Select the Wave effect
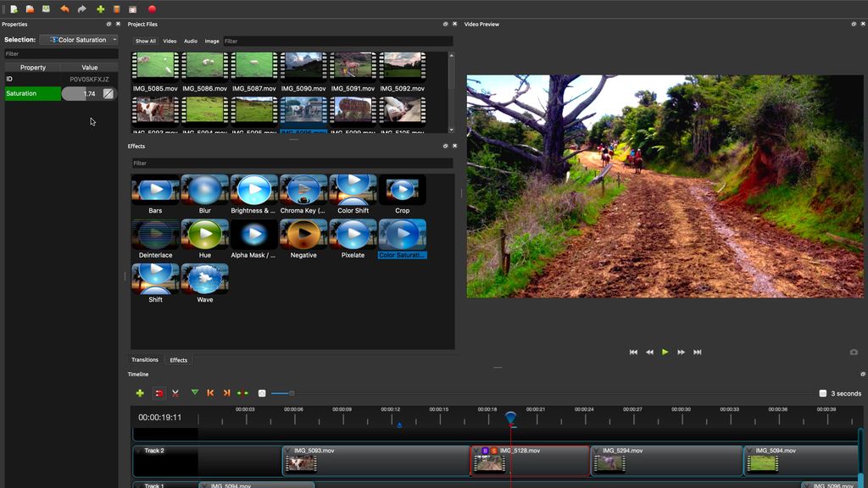Viewport: 868px width, 488px height. 203,280
